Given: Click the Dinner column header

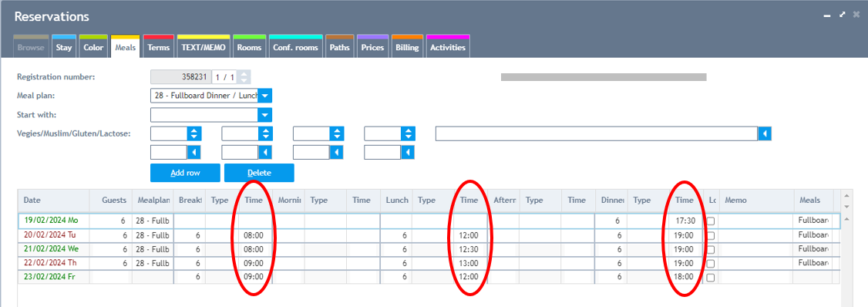Looking at the screenshot, I should coord(611,200).
